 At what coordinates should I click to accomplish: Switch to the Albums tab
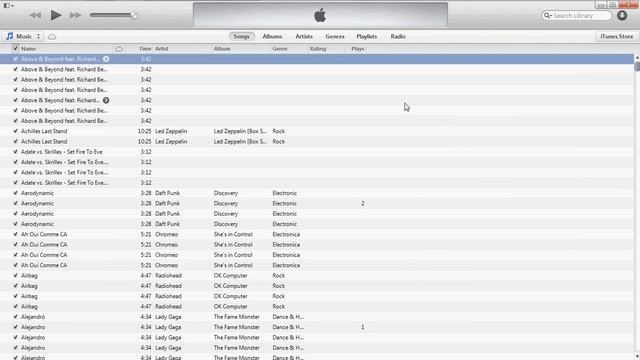pos(272,36)
